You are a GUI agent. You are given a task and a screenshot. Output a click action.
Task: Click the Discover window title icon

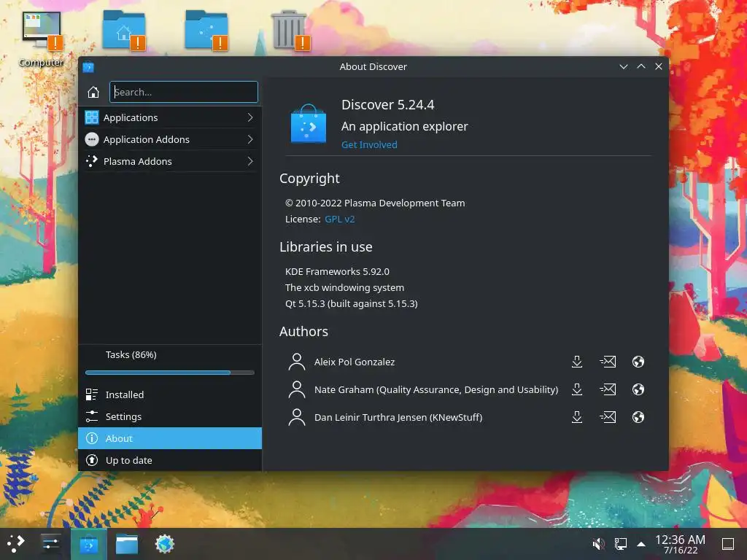(88, 67)
